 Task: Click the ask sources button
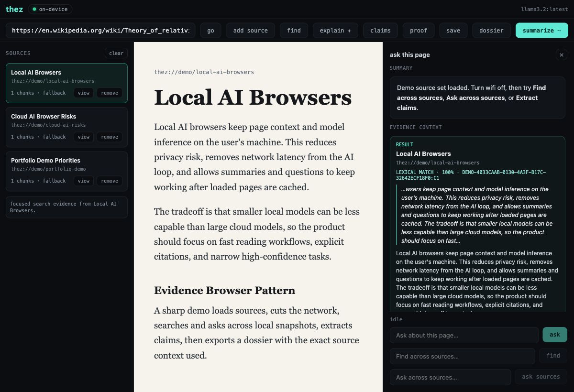coord(541,377)
